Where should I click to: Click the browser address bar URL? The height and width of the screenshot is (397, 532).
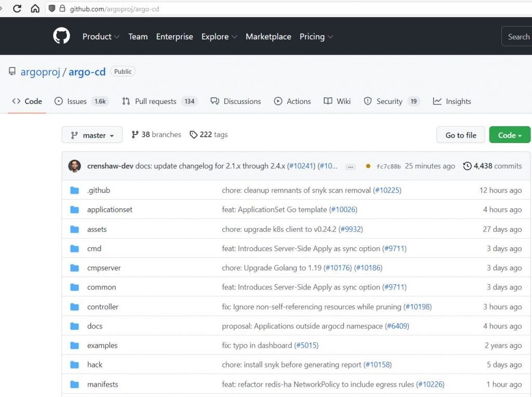point(114,9)
